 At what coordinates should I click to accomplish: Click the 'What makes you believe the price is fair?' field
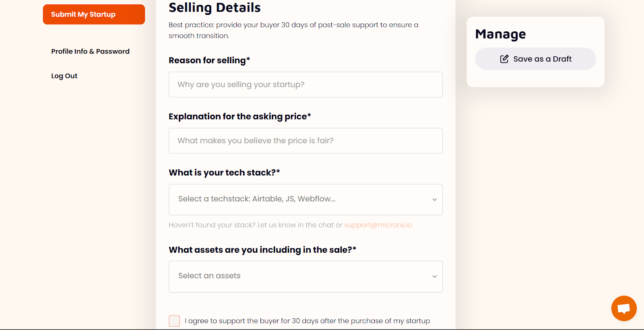tap(305, 141)
